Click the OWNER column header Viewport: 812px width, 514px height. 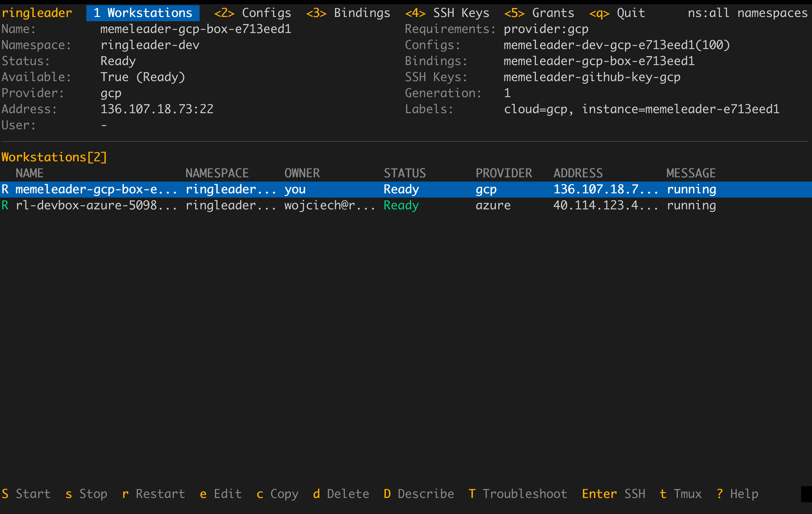tap(302, 173)
